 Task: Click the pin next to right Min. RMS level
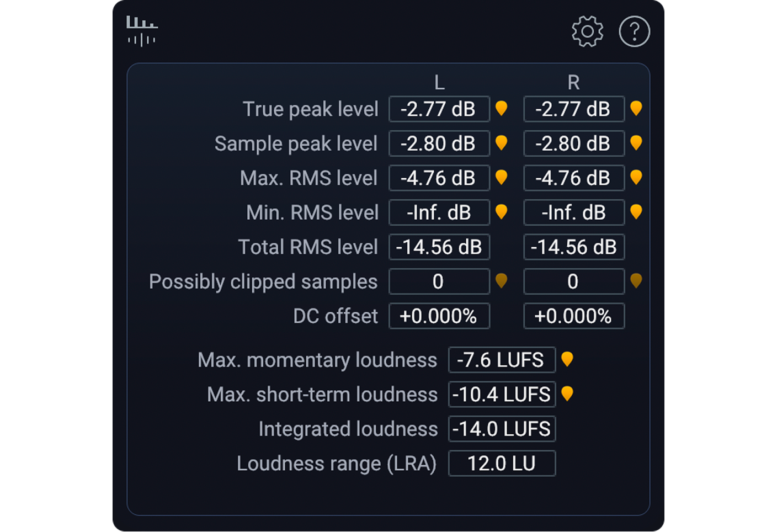tap(636, 212)
